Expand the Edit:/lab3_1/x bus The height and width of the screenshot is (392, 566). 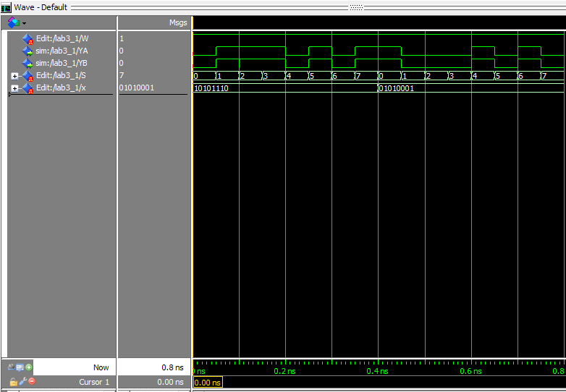tap(14, 88)
